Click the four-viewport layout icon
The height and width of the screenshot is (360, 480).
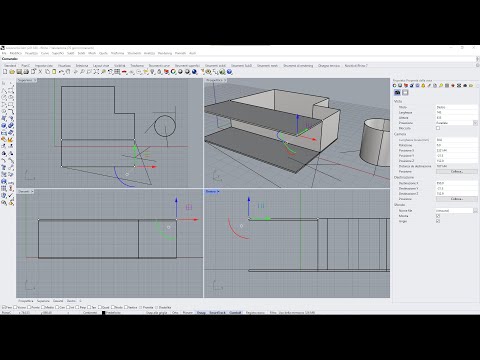117,72
